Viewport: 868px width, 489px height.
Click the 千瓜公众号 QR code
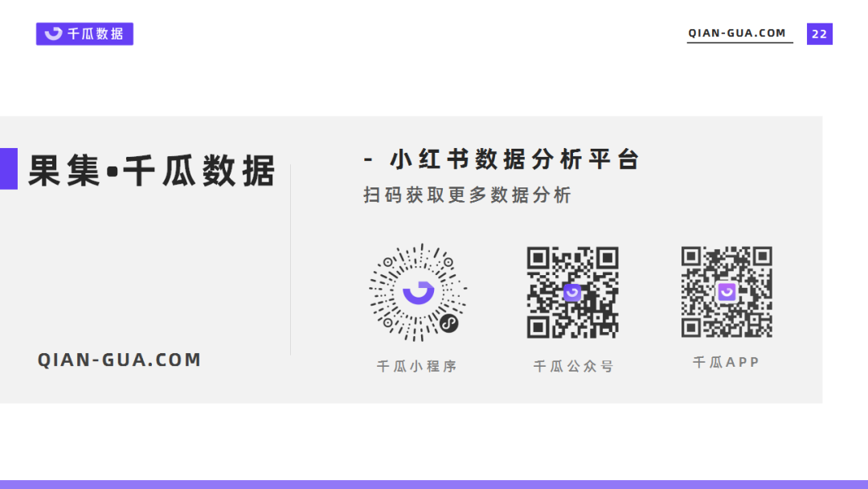point(572,293)
